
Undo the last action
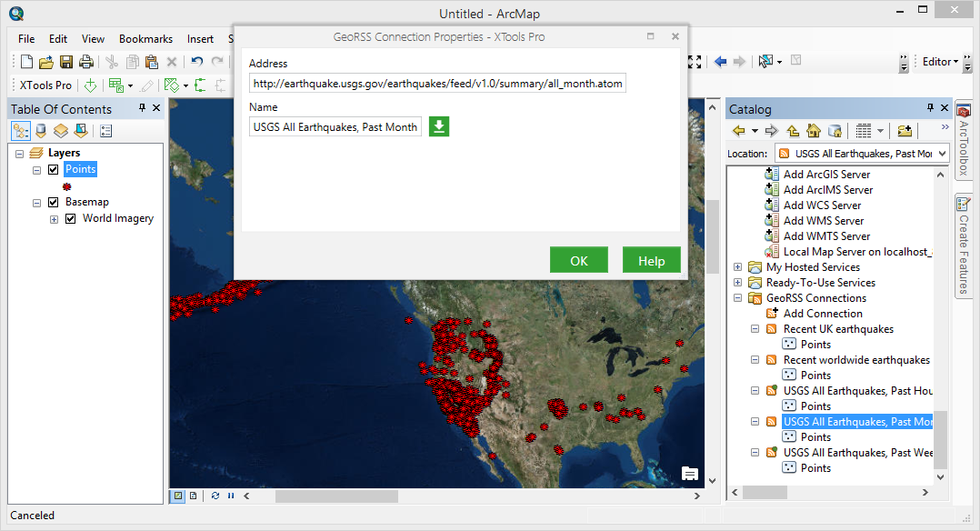[197, 61]
